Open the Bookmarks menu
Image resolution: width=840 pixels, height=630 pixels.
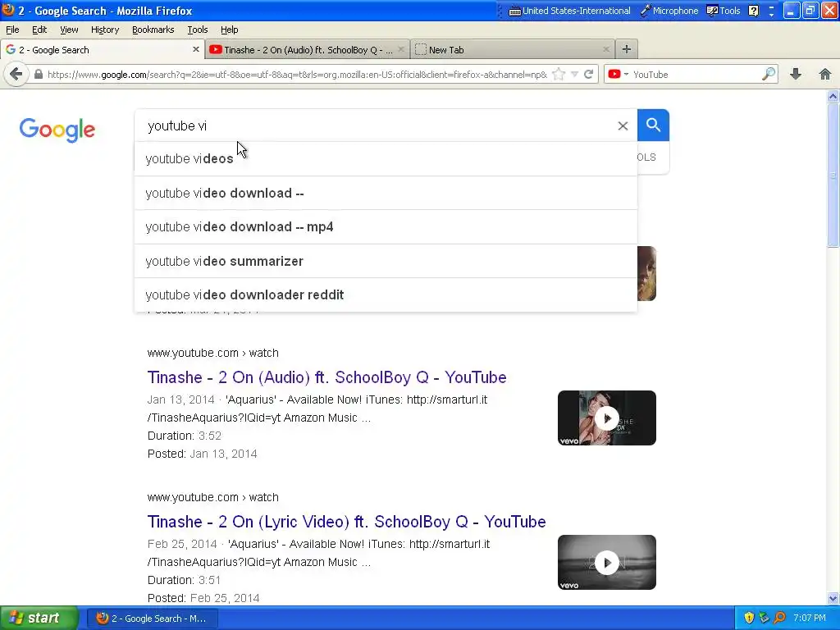click(x=153, y=30)
